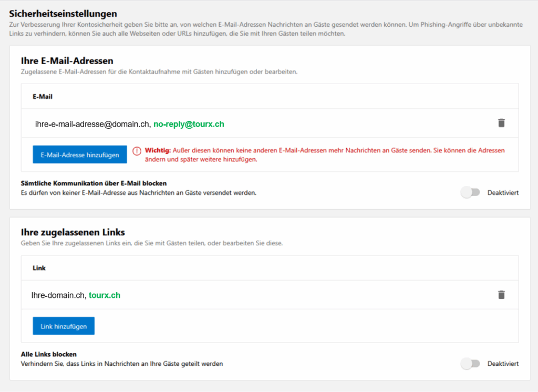The height and width of the screenshot is (392, 538).
Task: Click the red warning icon beside Wichtig
Action: [x=137, y=151]
